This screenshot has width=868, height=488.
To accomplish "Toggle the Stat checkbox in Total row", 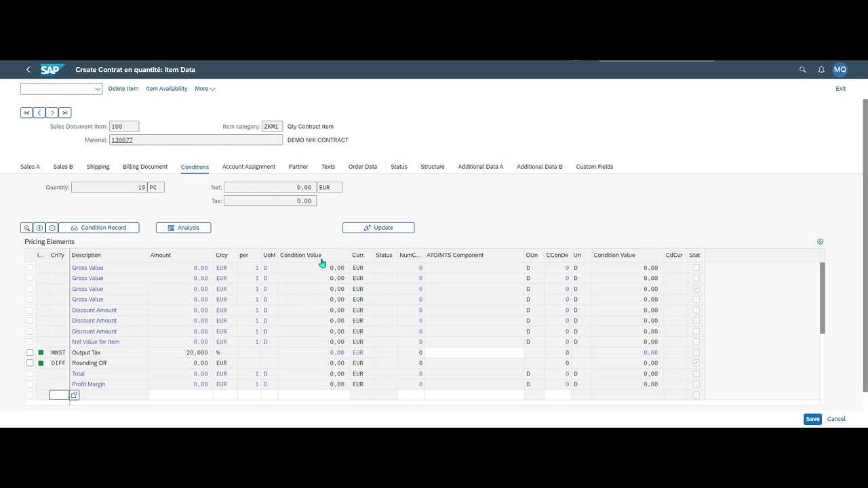I will (696, 373).
